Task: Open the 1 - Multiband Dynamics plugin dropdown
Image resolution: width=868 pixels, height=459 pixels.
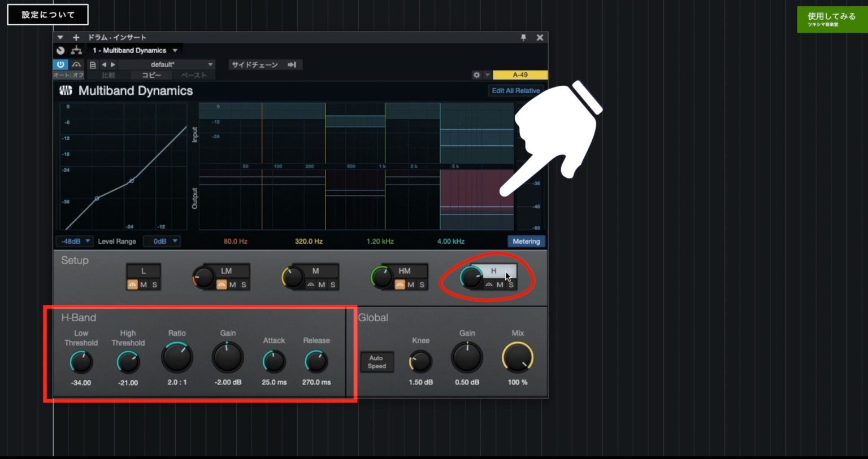Action: tap(136, 50)
